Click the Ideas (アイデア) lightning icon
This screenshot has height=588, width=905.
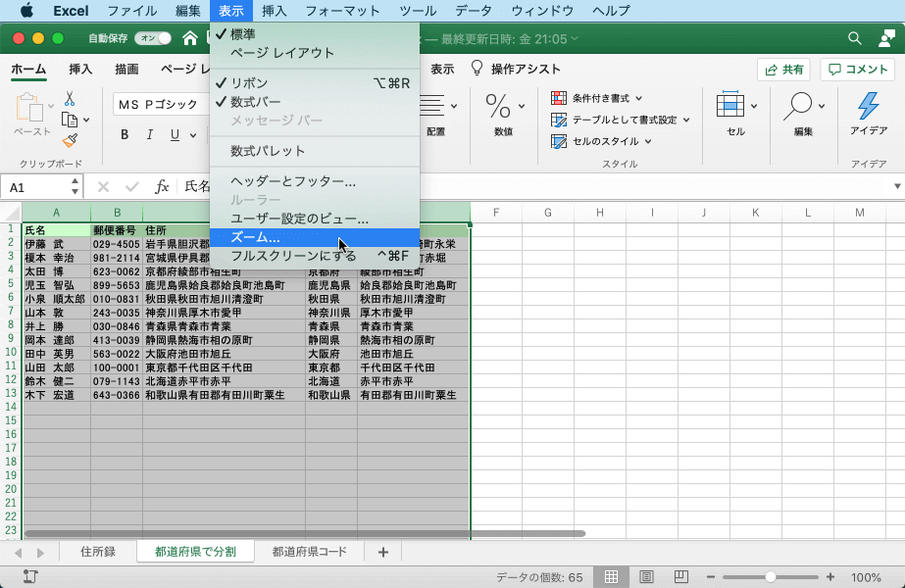pos(868,106)
